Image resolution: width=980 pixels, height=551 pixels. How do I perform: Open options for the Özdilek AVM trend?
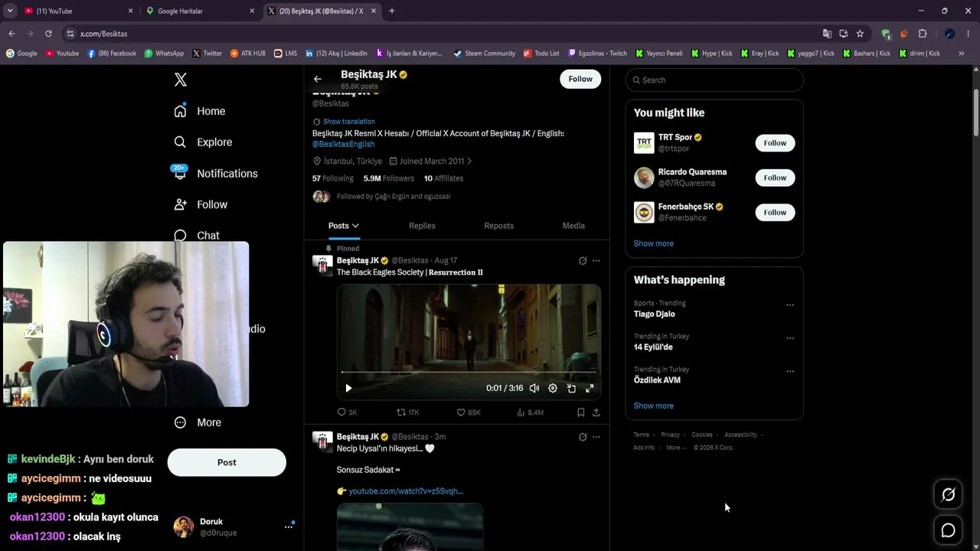coord(790,371)
